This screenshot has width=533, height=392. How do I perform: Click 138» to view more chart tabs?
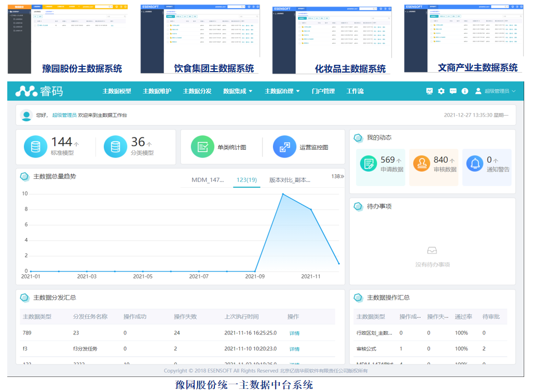click(x=337, y=177)
